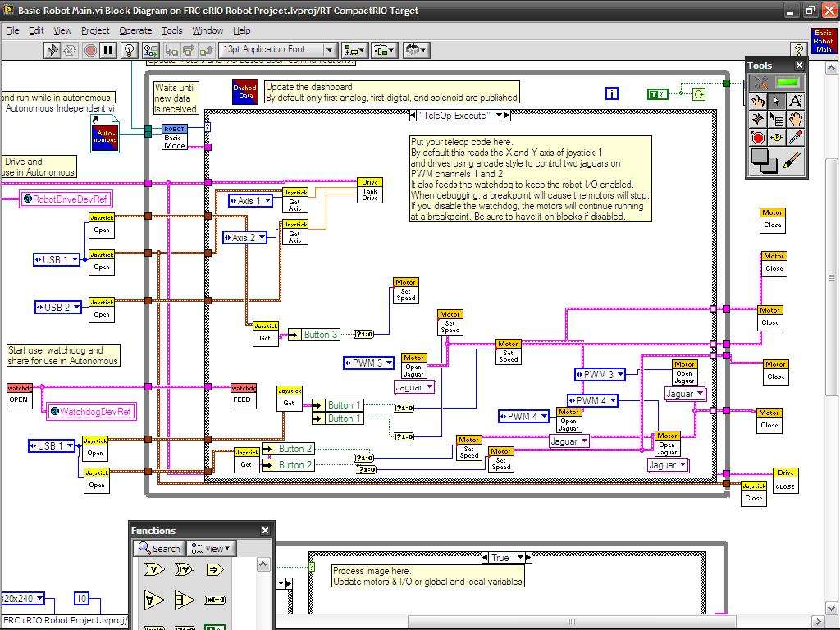840x630 pixels.
Task: Click the Step Over toolbar icon
Action: point(189,50)
